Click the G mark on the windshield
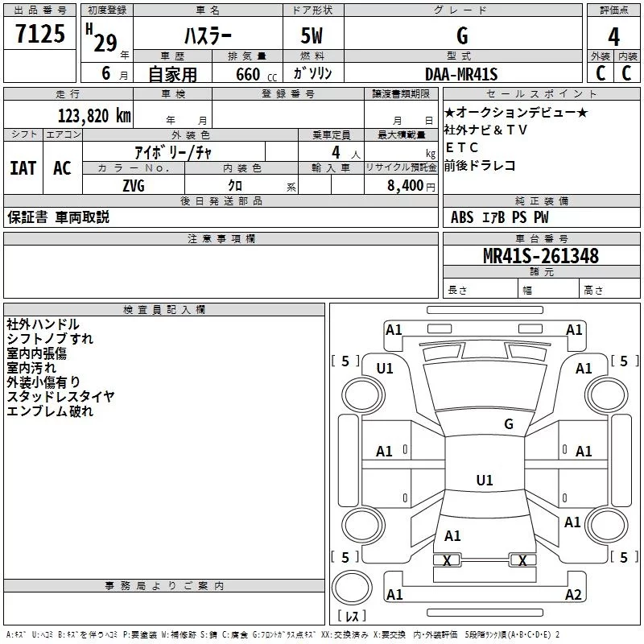 [x=508, y=424]
